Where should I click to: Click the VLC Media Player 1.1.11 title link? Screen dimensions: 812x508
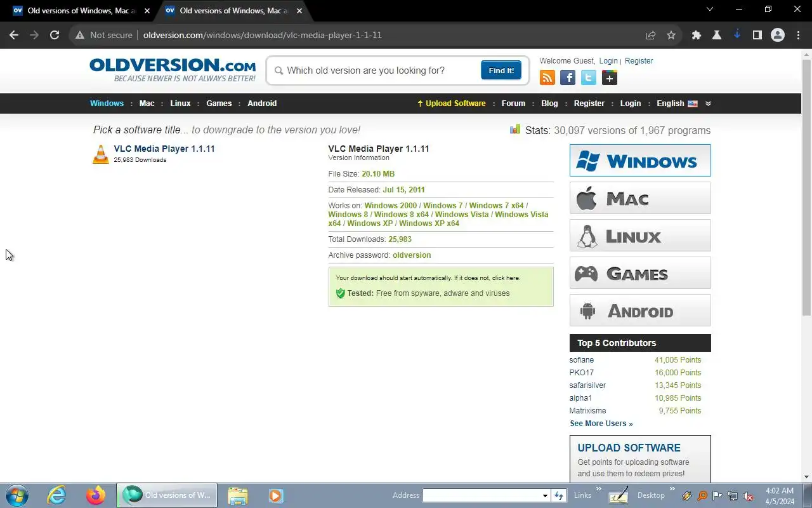tap(164, 149)
